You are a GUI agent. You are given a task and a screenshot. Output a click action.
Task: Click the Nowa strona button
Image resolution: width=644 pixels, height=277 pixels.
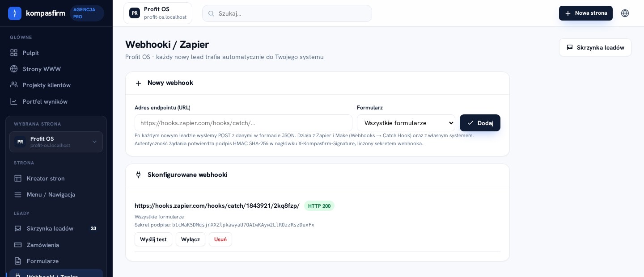tap(586, 13)
